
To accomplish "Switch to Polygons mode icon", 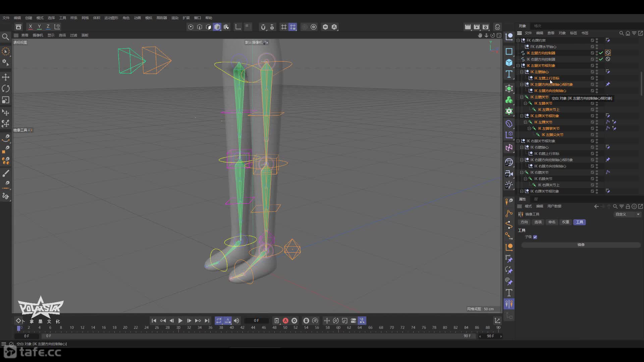I will tap(208, 27).
